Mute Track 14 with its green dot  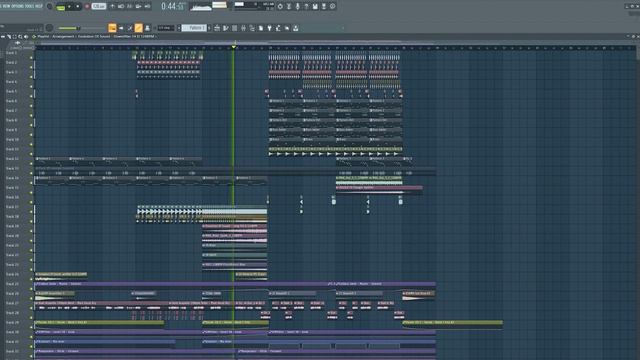pyautogui.click(x=31, y=183)
